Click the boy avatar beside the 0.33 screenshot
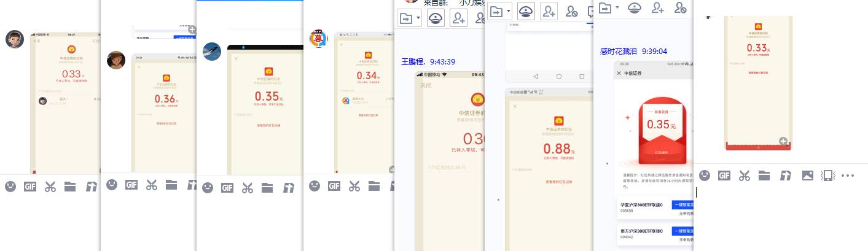The height and width of the screenshot is (251, 868). [15, 39]
